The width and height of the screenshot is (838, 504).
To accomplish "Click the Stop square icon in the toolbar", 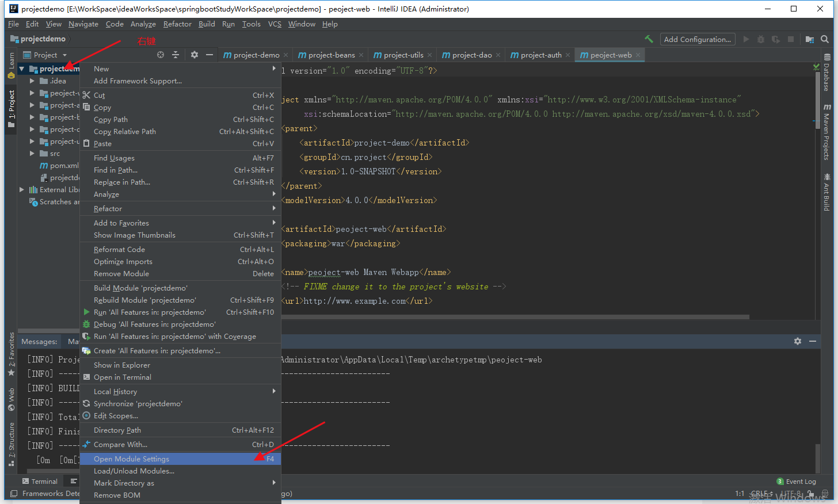I will 791,39.
